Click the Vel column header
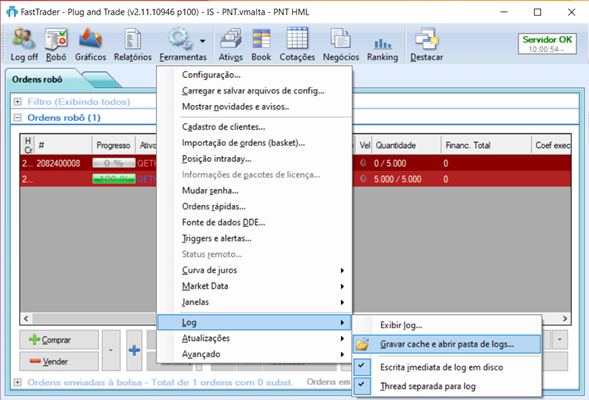The width and height of the screenshot is (589, 400). (x=364, y=145)
